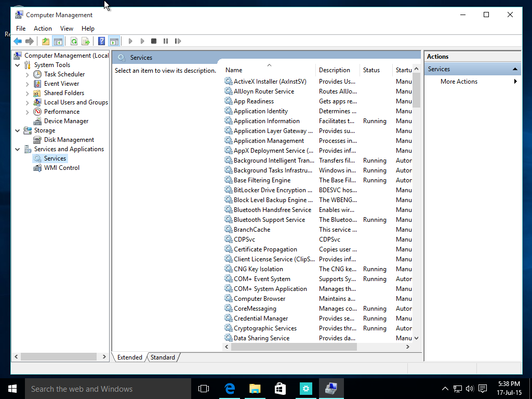This screenshot has height=399, width=532.
Task: Switch to the Extended tab
Action: 129,357
